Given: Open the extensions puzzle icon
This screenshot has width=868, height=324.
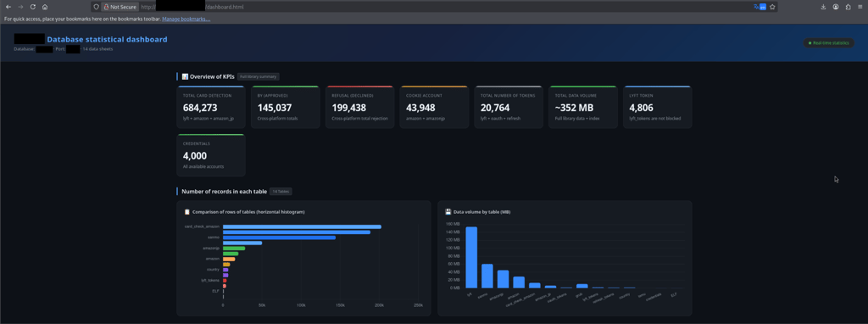Looking at the screenshot, I should point(848,7).
